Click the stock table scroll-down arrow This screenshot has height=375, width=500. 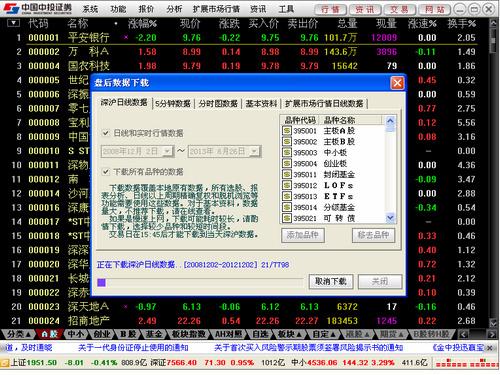tap(493, 323)
